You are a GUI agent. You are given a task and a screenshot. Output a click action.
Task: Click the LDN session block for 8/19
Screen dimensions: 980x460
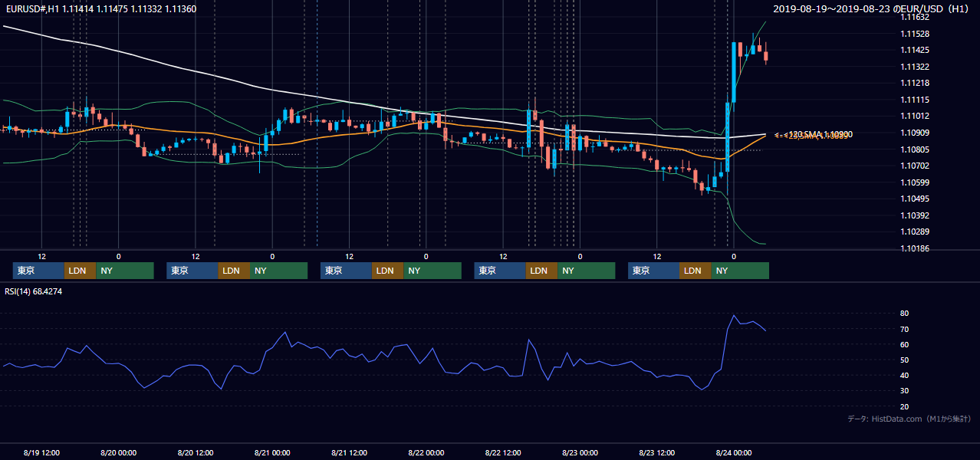point(80,271)
